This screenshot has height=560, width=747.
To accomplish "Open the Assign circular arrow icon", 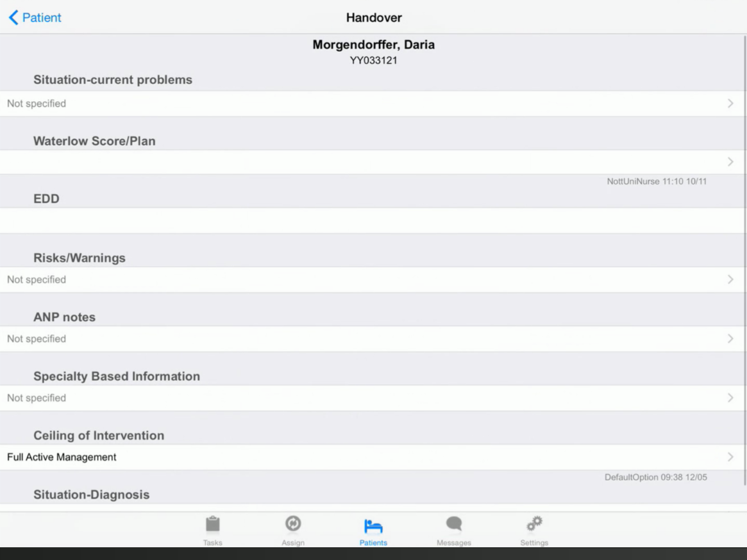I will coord(293,524).
